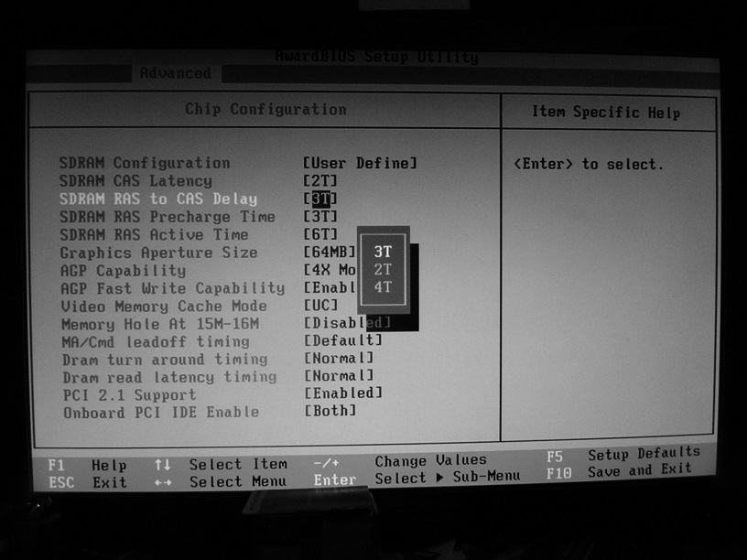Choose 3T in the popup list

383,252
